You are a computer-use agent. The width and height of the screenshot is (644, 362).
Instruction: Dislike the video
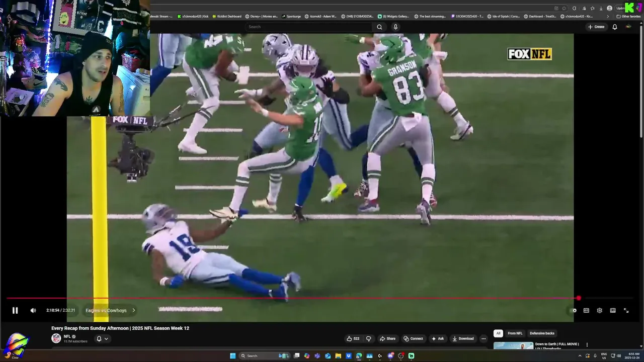click(x=368, y=338)
